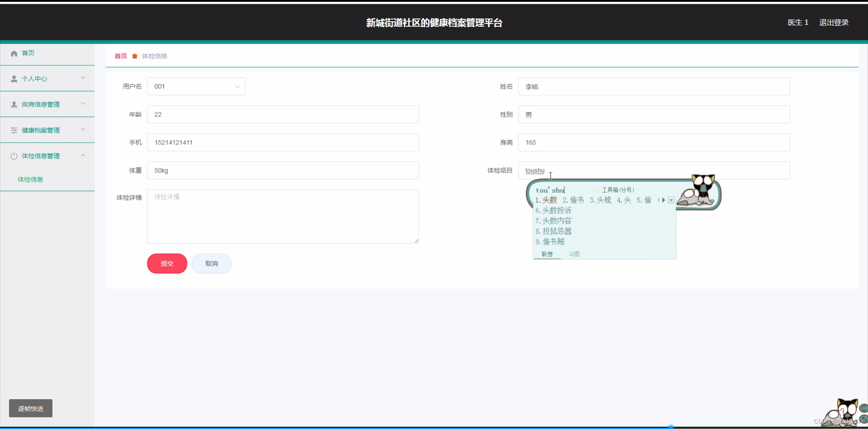
Task: Switch to the 联想 tab in the input panel
Action: pyautogui.click(x=547, y=254)
